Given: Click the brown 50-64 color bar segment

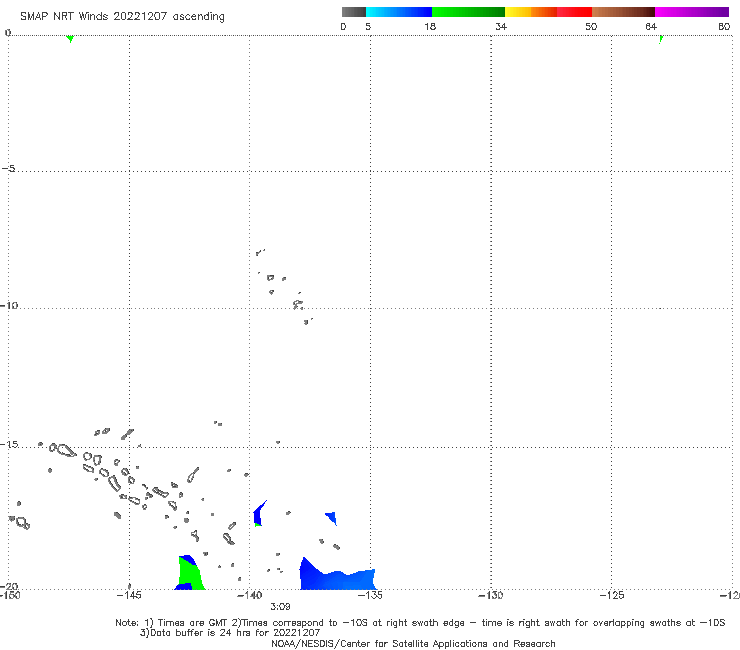Looking at the screenshot, I should click(623, 12).
